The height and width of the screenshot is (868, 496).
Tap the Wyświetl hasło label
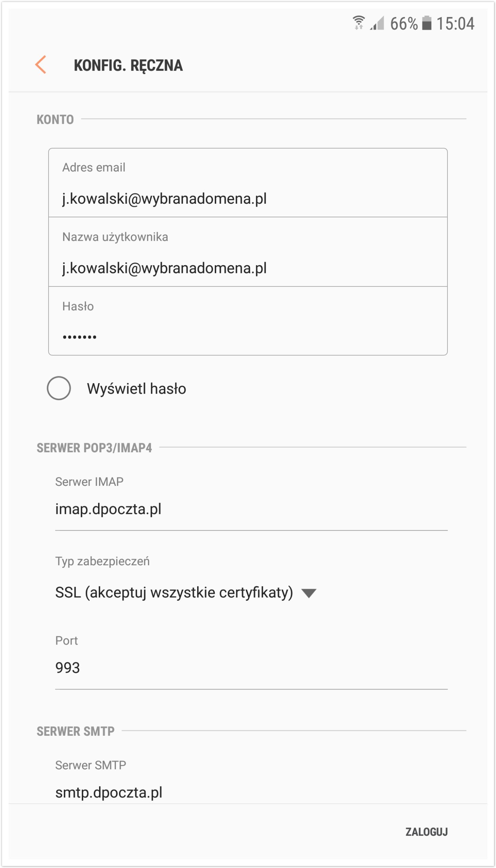tap(136, 389)
